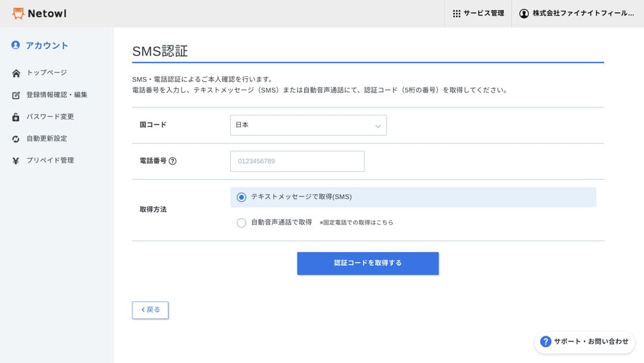The height and width of the screenshot is (363, 644).
Task: Open サポート・お問い合わせ support text
Action: (591, 342)
